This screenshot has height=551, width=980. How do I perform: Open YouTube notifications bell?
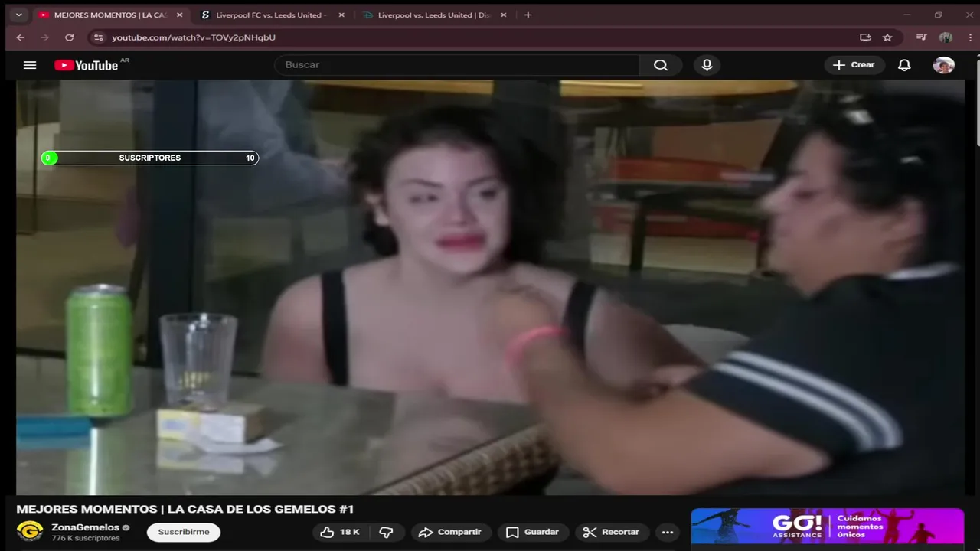(904, 65)
